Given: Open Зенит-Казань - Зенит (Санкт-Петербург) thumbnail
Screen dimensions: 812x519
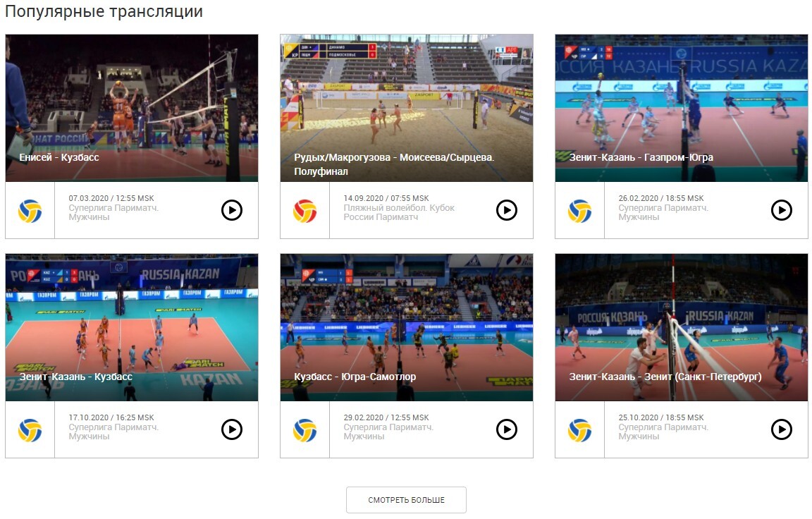Looking at the screenshot, I should coord(682,327).
